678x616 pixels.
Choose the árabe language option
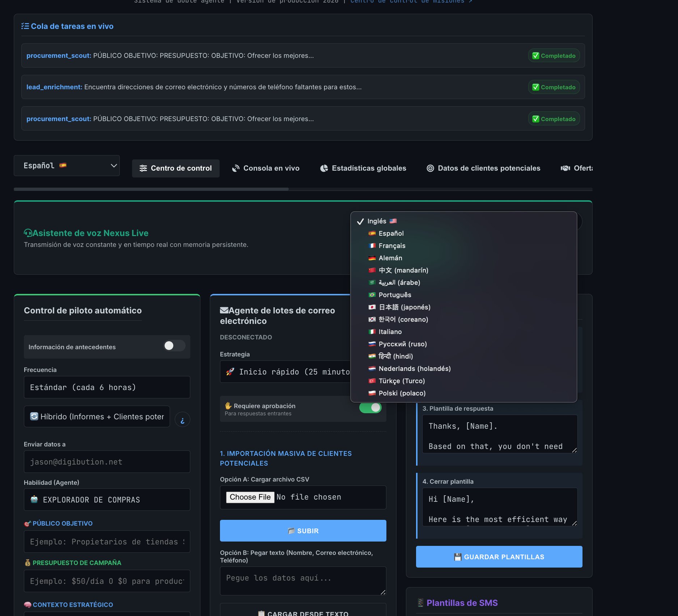(464, 283)
